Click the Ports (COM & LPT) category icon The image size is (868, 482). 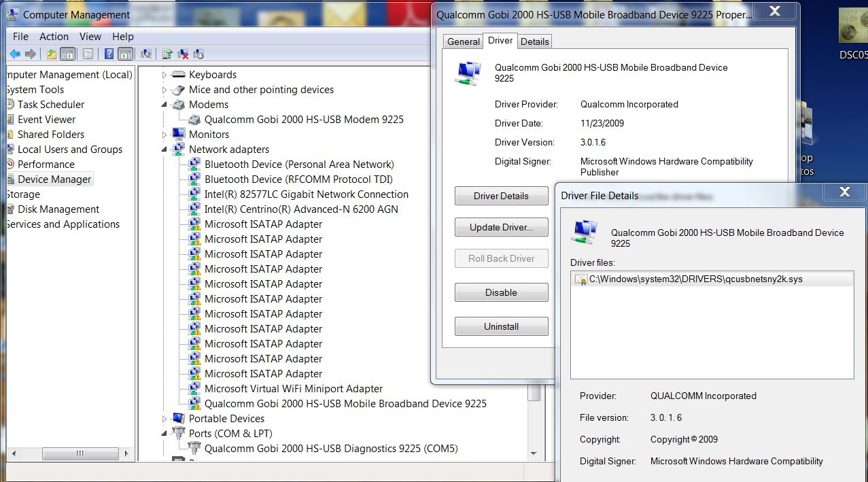click(179, 434)
